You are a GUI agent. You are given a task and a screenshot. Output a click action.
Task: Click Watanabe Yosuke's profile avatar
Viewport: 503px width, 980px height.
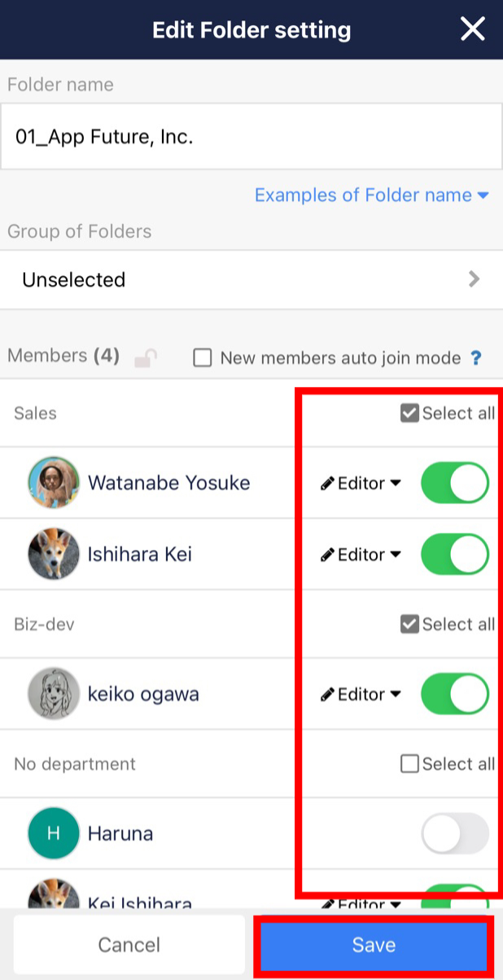pos(53,482)
